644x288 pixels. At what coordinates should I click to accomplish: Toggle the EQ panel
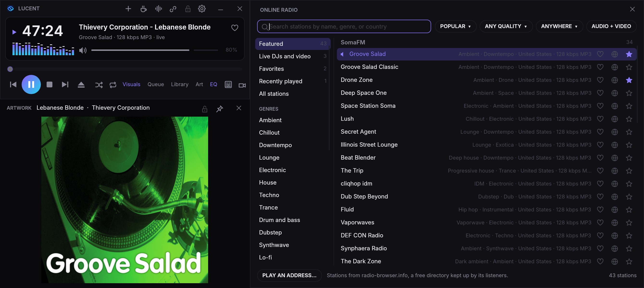[x=213, y=84]
